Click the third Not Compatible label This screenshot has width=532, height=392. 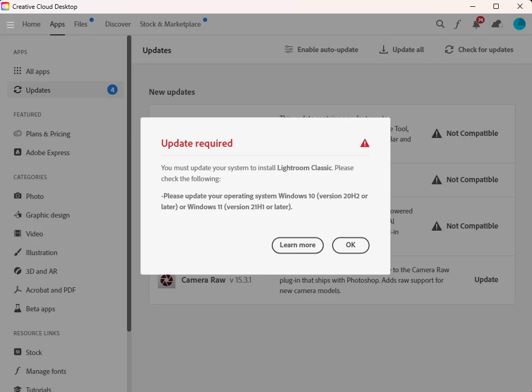pyautogui.click(x=472, y=226)
